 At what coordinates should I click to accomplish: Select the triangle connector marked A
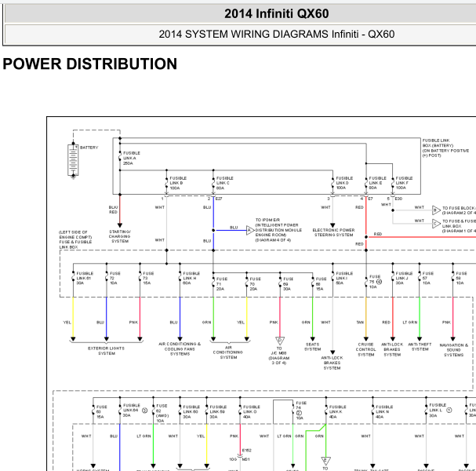pyautogui.click(x=250, y=230)
